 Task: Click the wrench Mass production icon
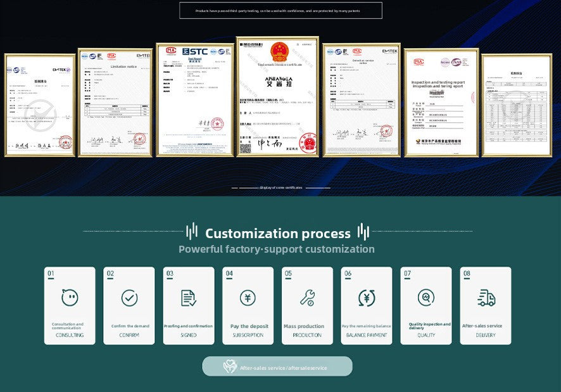(x=307, y=298)
